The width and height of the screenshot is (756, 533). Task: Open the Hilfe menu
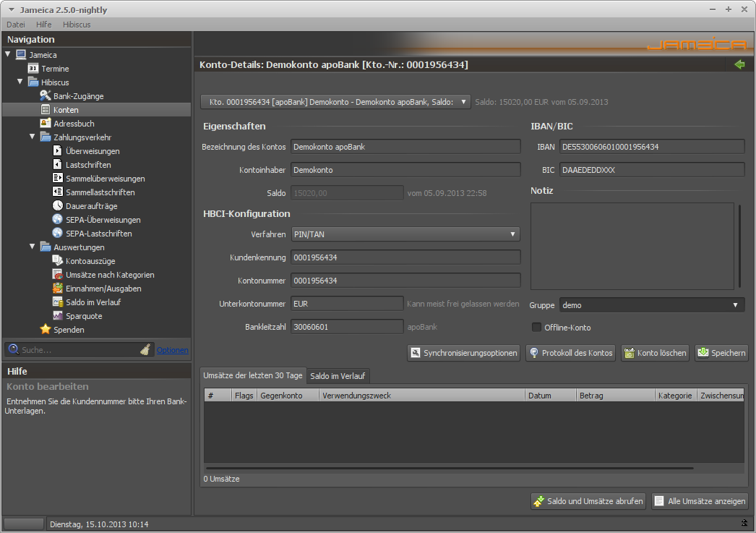tap(43, 25)
